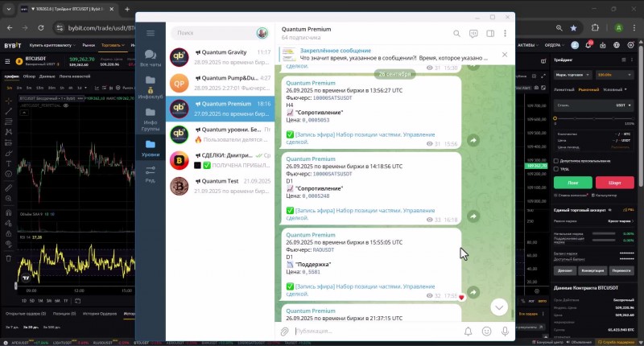The height and width of the screenshot is (346, 644).
Task: Select the Рыночный order type tab
Action: [x=588, y=89]
